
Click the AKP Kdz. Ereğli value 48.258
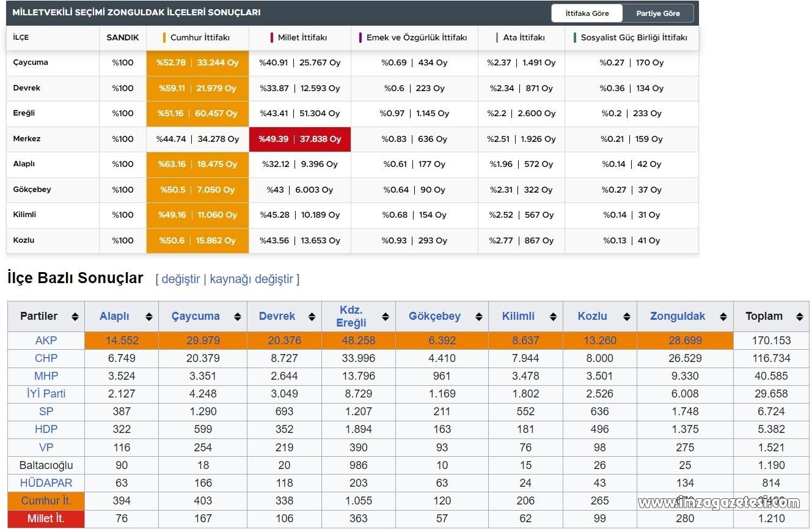[358, 341]
